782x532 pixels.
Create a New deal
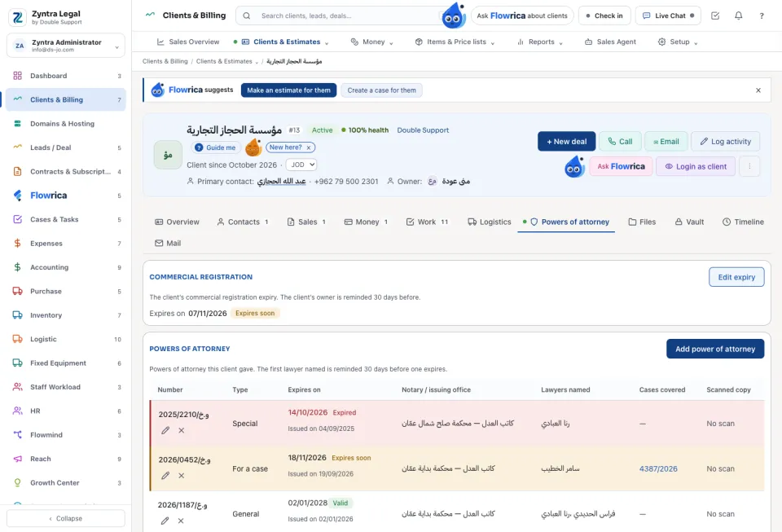point(567,142)
